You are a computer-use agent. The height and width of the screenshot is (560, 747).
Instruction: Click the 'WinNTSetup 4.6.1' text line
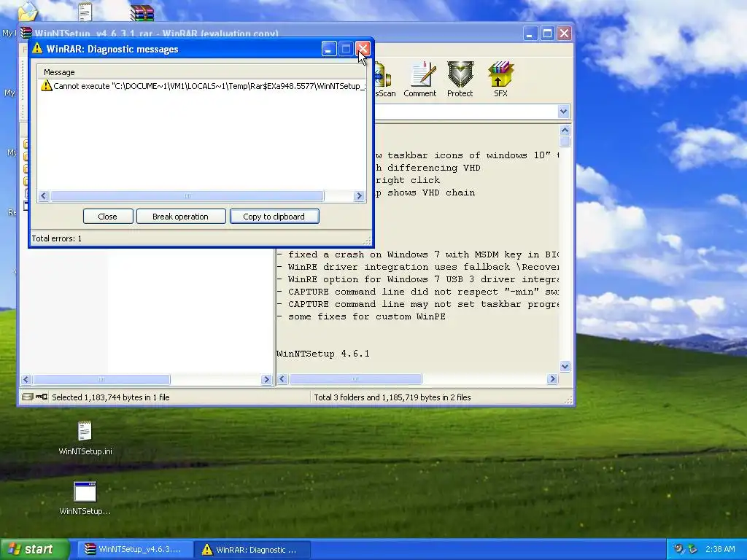point(323,354)
